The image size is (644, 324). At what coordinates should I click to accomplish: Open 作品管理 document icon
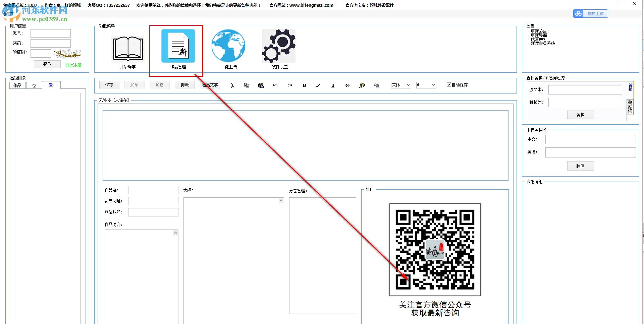[x=178, y=46]
